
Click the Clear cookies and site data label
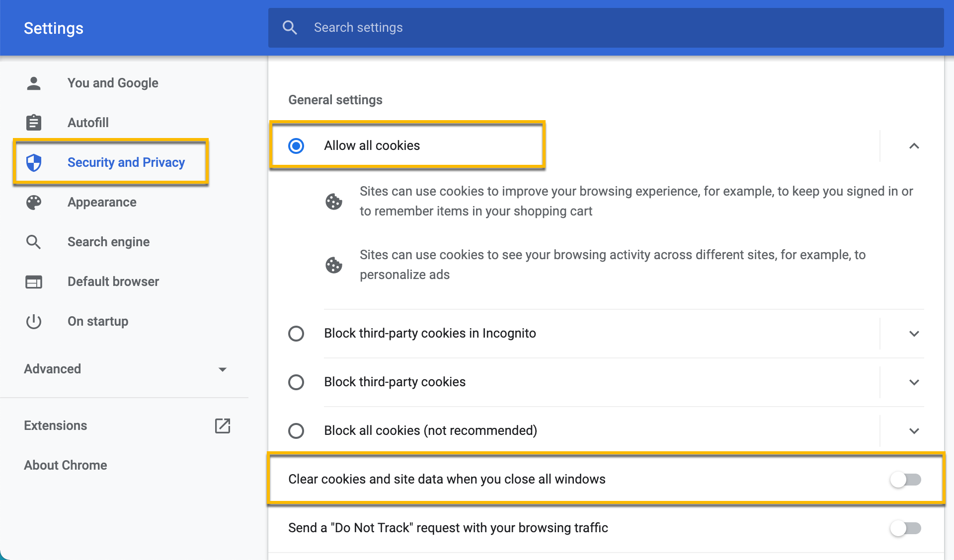[447, 479]
